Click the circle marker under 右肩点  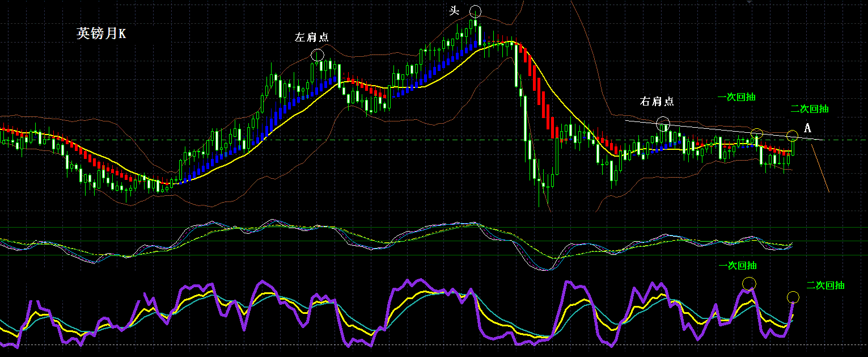pyautogui.click(x=663, y=123)
